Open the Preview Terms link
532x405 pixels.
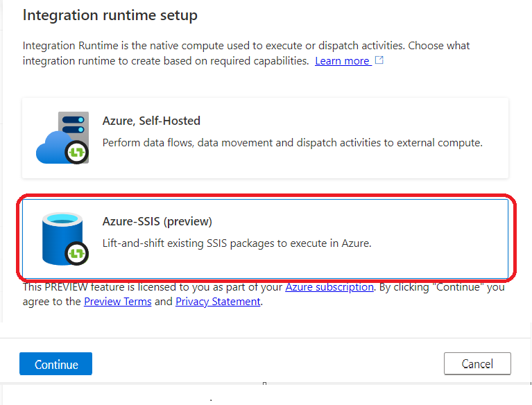point(118,302)
